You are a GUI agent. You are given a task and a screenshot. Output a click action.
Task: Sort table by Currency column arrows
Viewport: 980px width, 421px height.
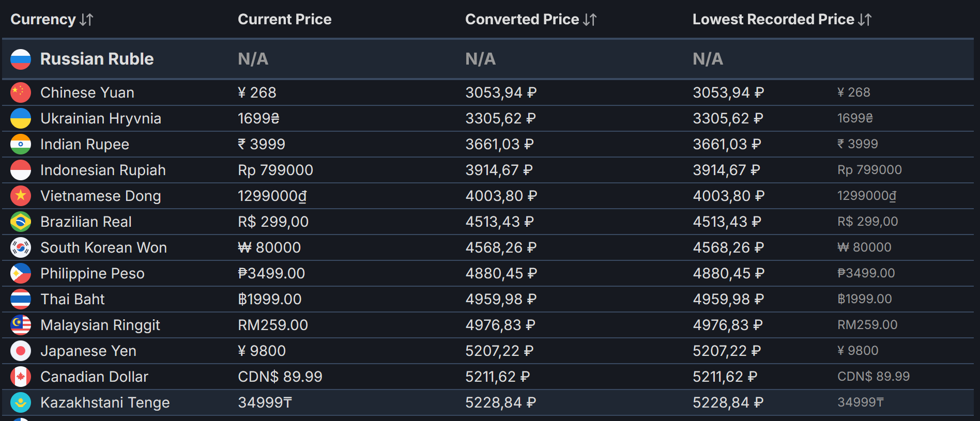pyautogui.click(x=86, y=20)
